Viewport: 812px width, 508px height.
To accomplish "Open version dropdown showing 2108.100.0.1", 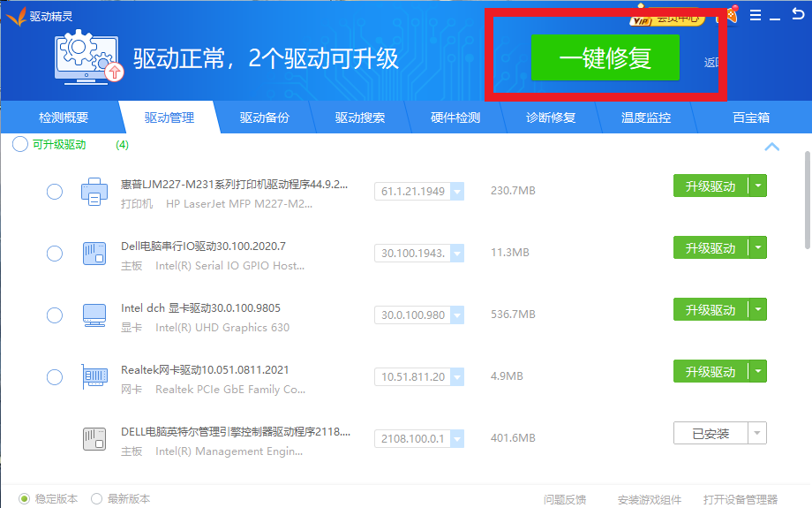I will (457, 438).
